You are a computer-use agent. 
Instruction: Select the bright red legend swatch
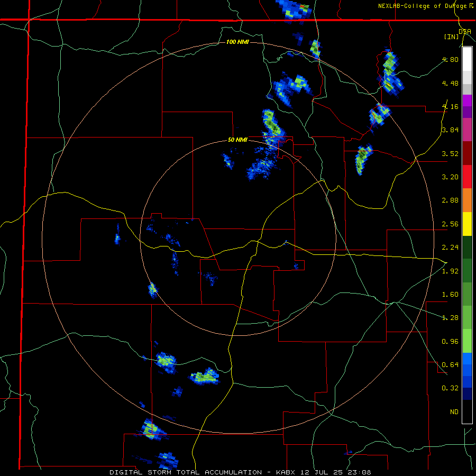[467, 177]
